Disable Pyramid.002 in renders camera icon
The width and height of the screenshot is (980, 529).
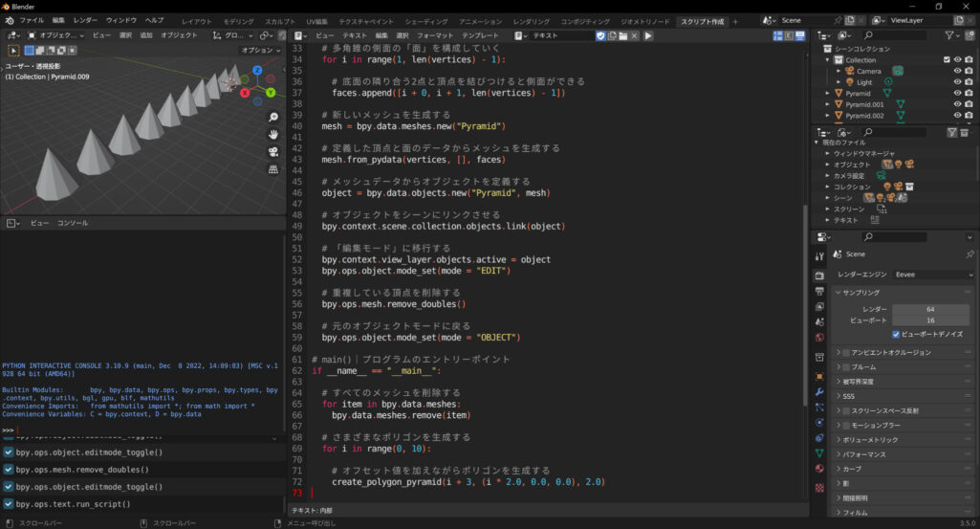pyautogui.click(x=969, y=116)
